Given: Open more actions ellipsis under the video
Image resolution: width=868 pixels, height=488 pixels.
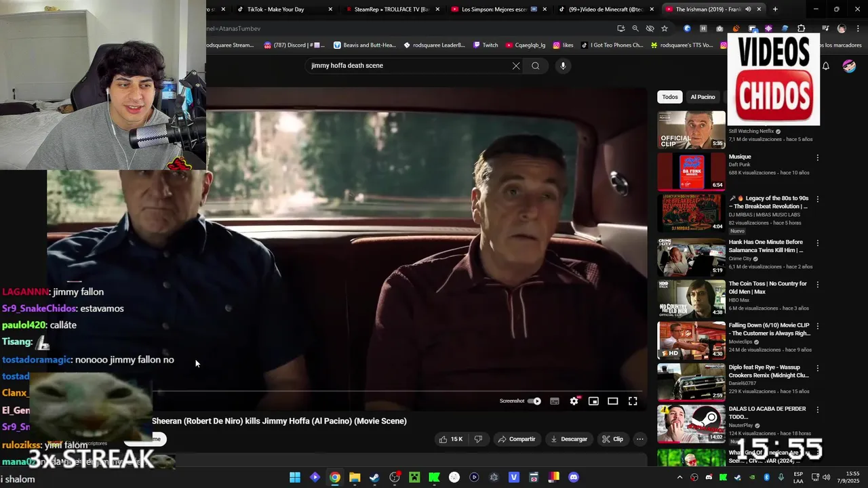Looking at the screenshot, I should coord(639,439).
